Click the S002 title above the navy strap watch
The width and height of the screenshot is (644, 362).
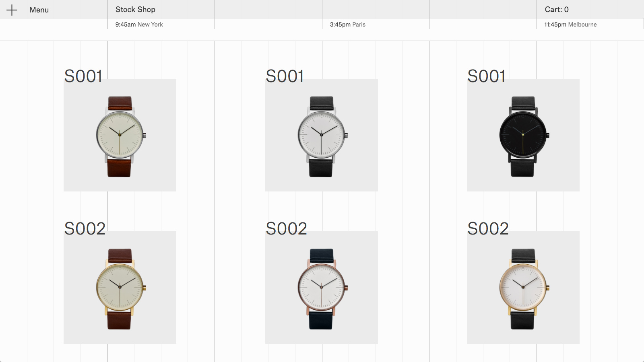(287, 228)
